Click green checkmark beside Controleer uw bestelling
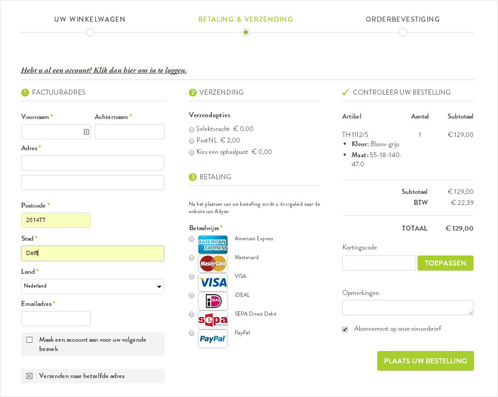 point(346,92)
